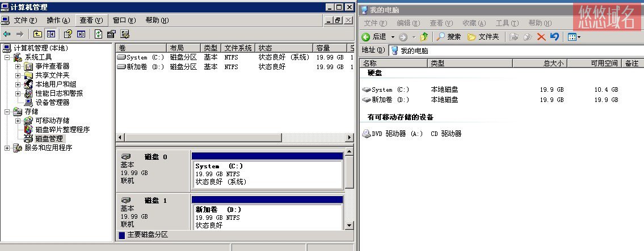This screenshot has width=644, height=251.
Task: Click the disk settings icon after Properties
Action: pyautogui.click(x=125, y=34)
